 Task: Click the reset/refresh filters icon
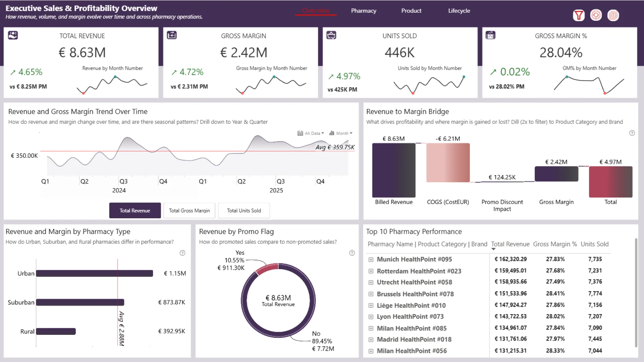pyautogui.click(x=596, y=15)
